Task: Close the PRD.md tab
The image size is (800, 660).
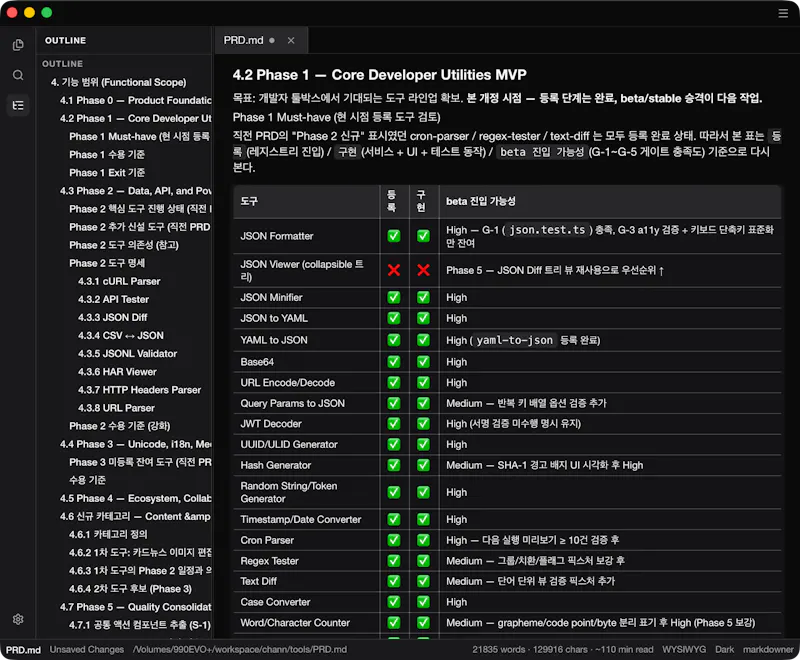Action: coord(291,40)
